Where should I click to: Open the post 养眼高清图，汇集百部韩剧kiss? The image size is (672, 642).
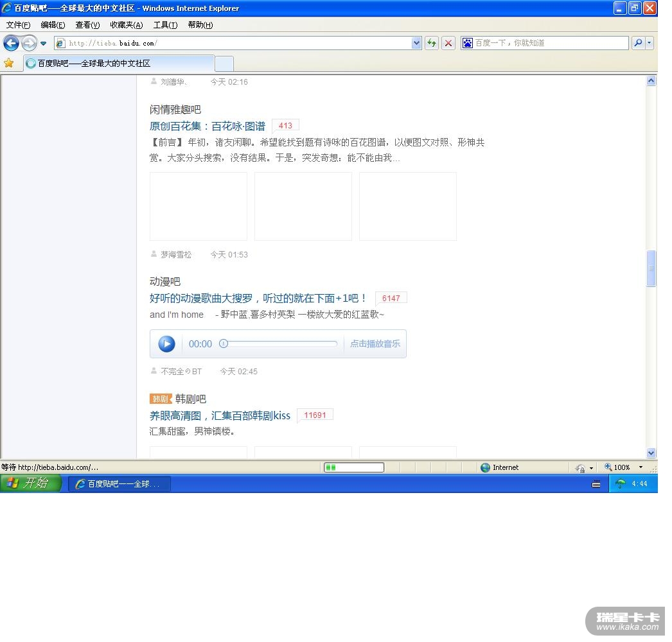coord(220,416)
